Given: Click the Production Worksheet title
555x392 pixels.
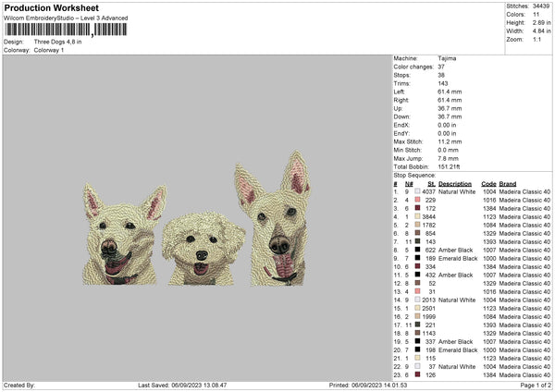Looking at the screenshot, I should click(x=46, y=7).
